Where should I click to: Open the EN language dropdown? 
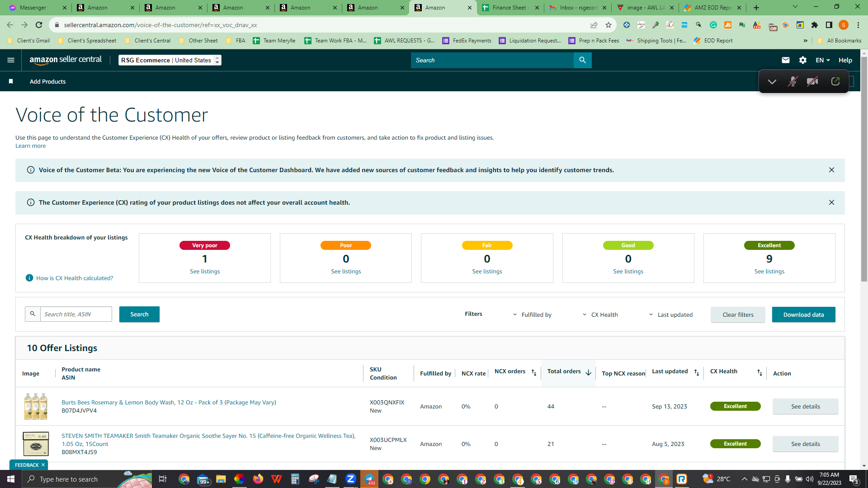[x=823, y=60]
